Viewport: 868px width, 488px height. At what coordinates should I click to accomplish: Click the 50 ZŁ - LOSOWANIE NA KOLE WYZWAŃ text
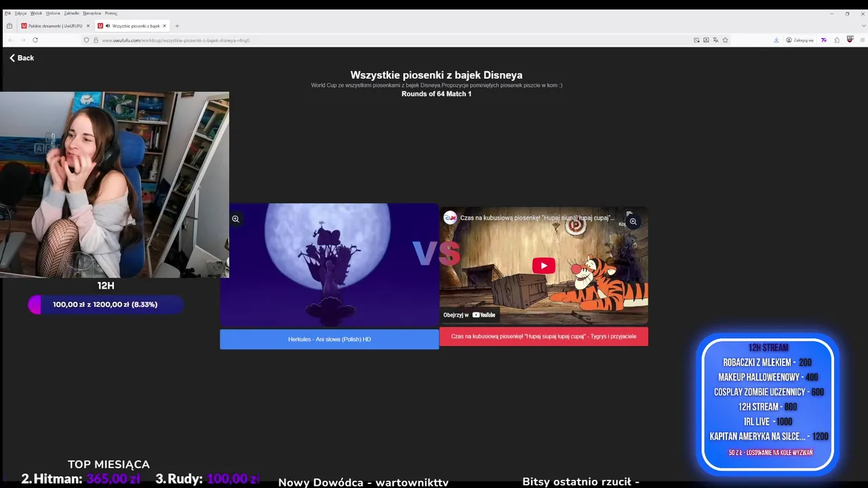[770, 453]
